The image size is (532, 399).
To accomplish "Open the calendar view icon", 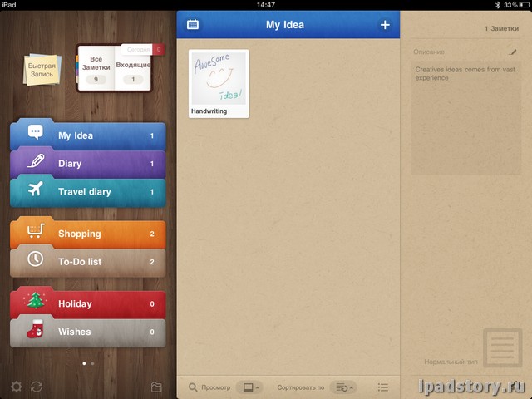I will pos(193,25).
